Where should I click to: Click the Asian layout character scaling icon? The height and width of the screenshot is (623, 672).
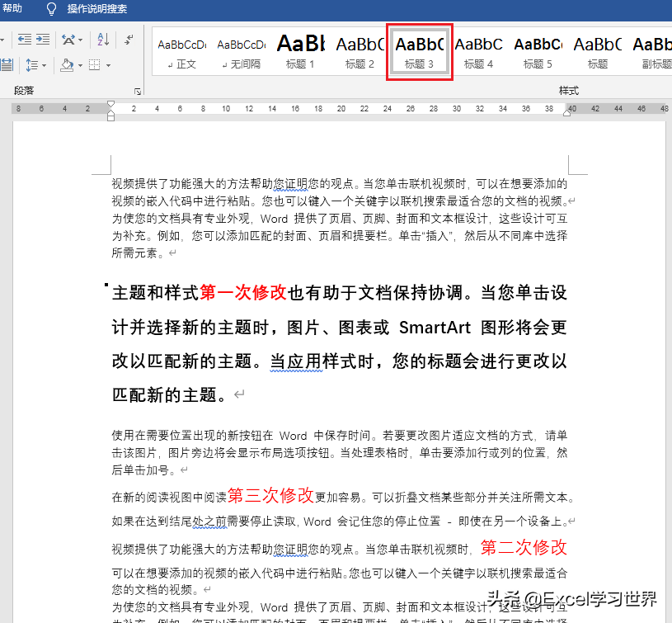tap(68, 40)
